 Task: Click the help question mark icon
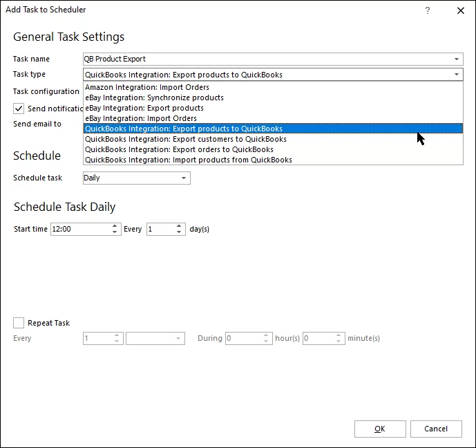pyautogui.click(x=428, y=10)
